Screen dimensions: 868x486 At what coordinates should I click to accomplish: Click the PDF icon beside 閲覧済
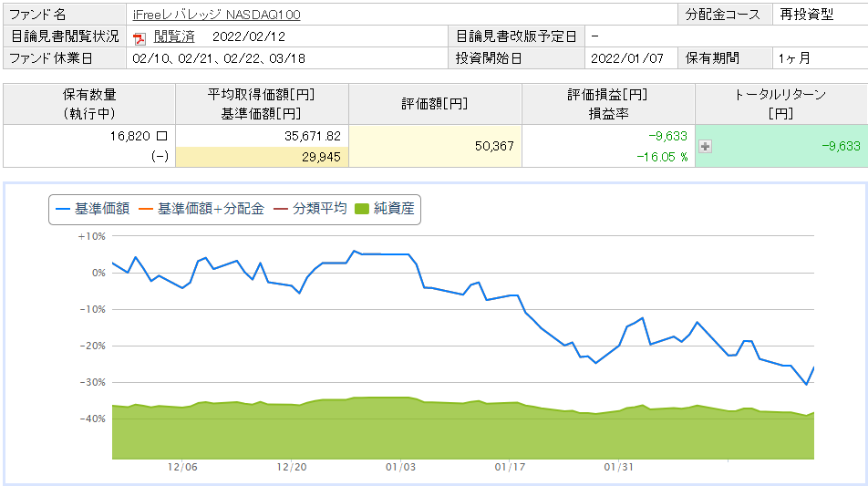click(x=139, y=37)
